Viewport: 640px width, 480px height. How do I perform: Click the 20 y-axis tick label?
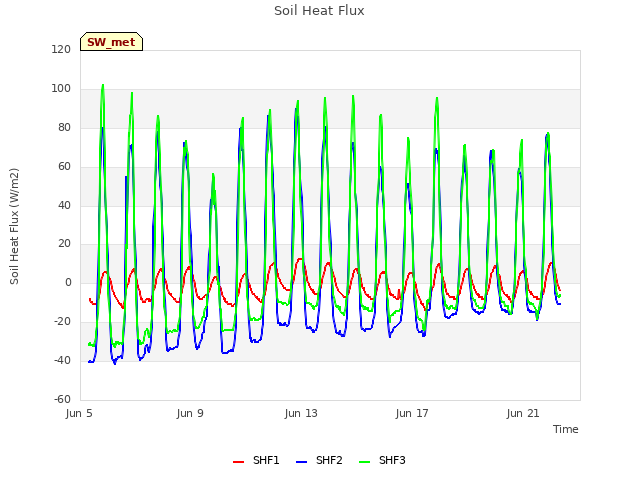click(x=64, y=244)
